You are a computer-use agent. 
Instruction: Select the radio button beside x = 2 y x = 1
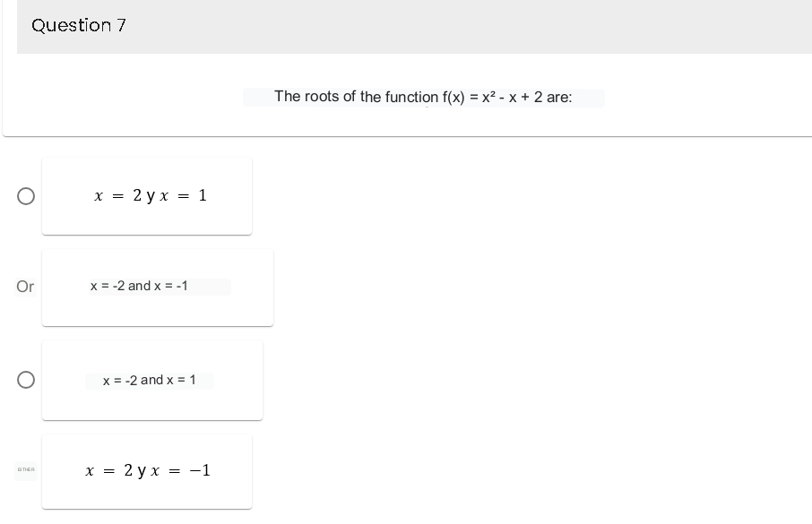point(25,196)
